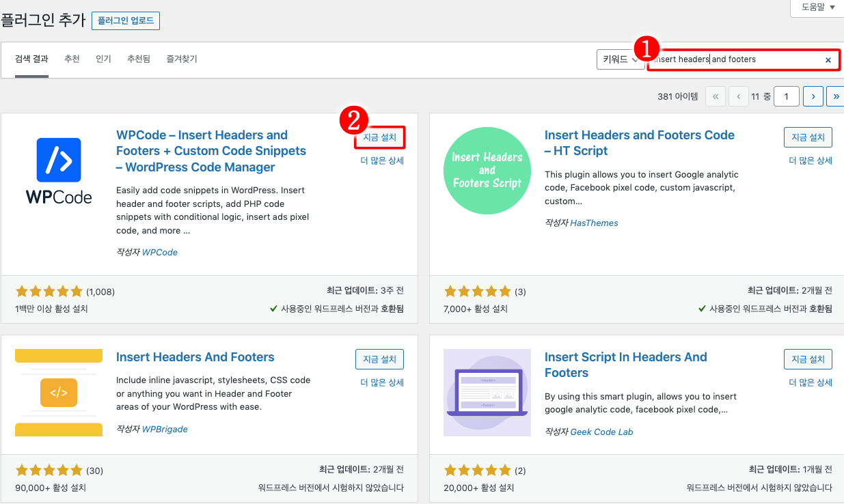Jump to the last page of results
844x504 pixels.
point(836,97)
